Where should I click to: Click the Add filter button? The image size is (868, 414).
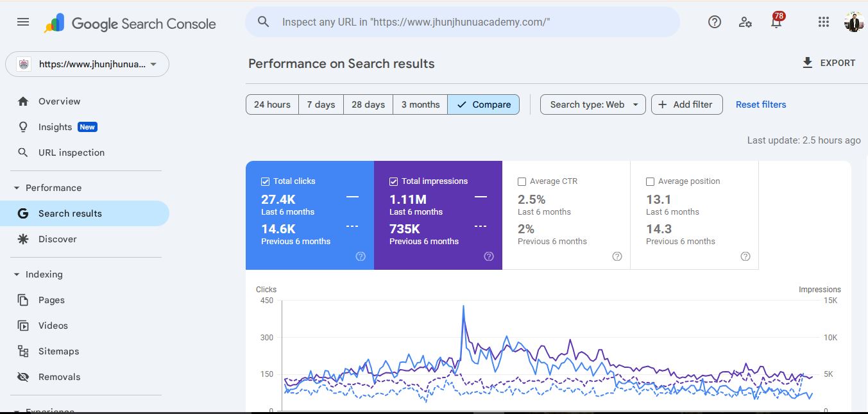tap(687, 104)
